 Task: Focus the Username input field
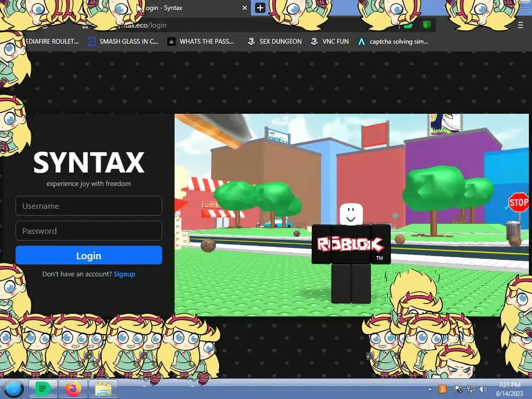click(x=88, y=206)
